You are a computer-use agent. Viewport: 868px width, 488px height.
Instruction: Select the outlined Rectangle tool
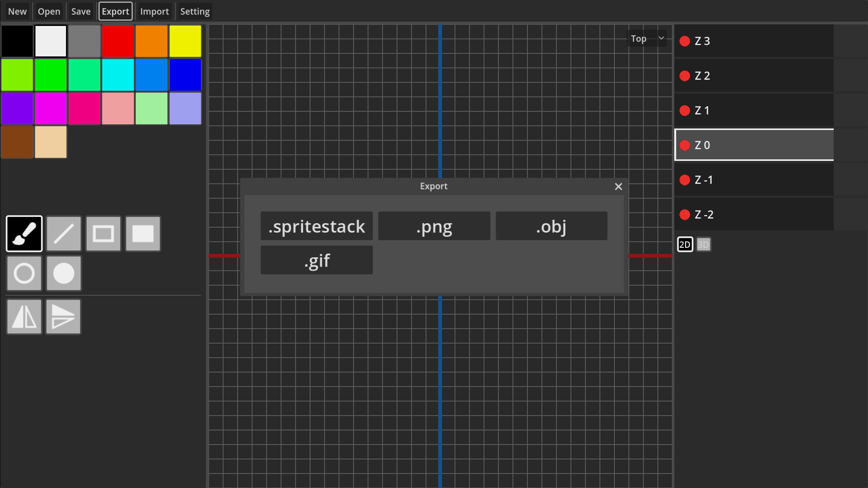click(103, 233)
